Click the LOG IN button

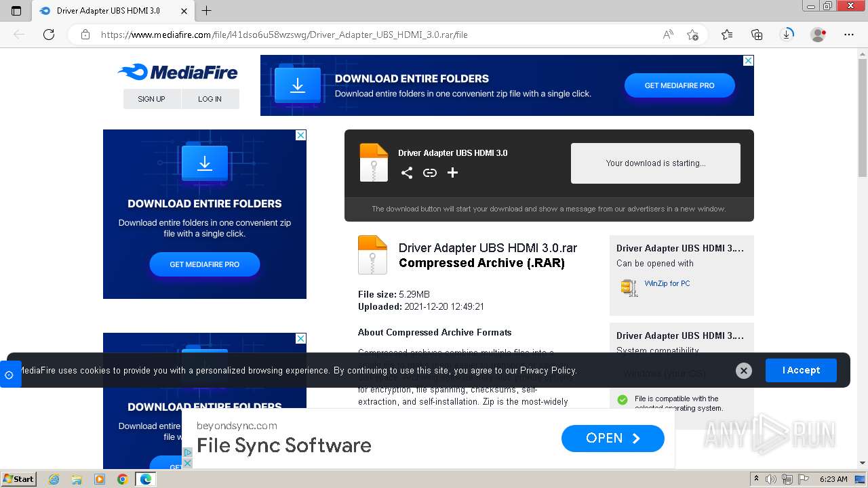coord(210,99)
